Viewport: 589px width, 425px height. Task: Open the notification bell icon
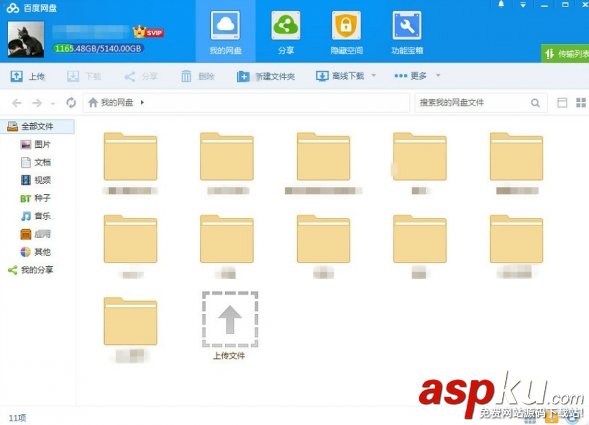coord(501,5)
